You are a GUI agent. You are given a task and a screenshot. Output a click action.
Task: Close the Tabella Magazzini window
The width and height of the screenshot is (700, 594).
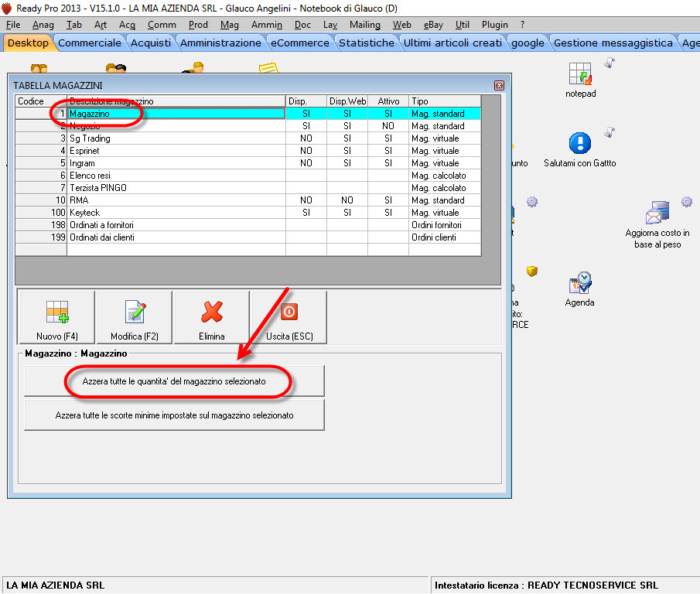click(499, 85)
